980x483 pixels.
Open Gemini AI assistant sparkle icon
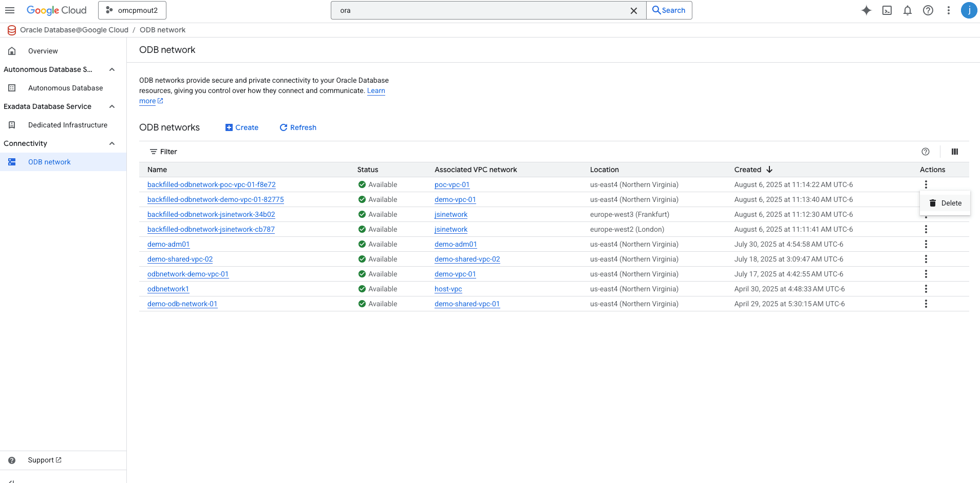pos(866,10)
